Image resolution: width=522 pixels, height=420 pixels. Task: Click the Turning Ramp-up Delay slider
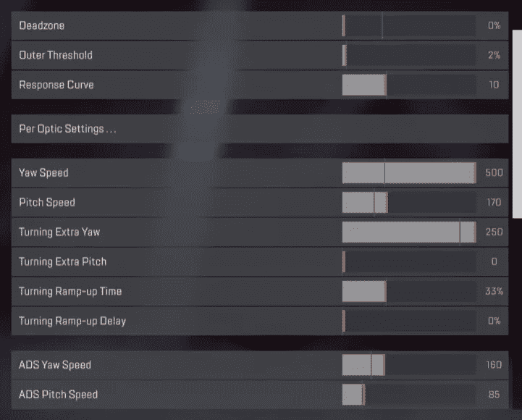(x=409, y=321)
